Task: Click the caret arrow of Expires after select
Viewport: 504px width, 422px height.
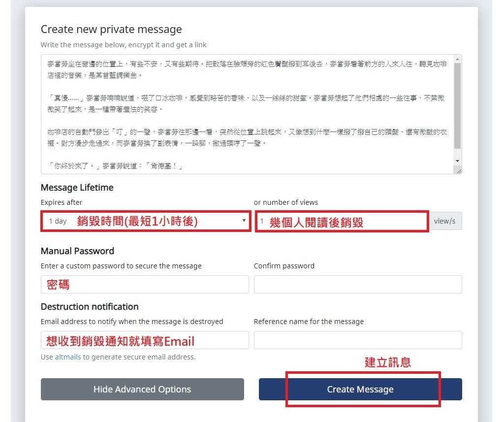Action: 244,221
